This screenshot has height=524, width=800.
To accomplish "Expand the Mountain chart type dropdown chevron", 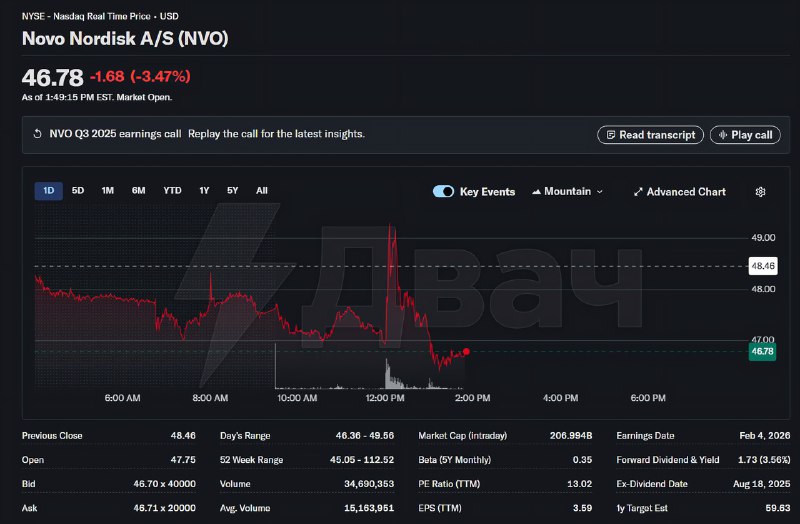I will 600,192.
